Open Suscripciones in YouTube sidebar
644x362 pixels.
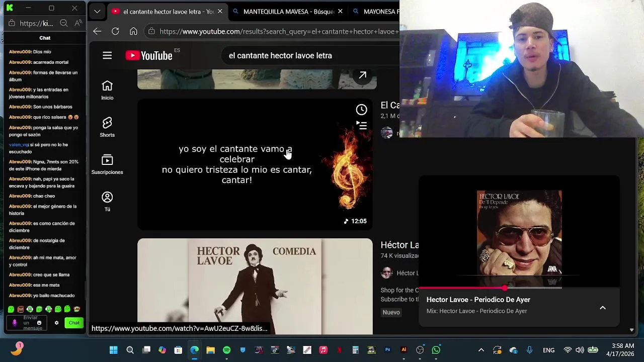coord(107,165)
